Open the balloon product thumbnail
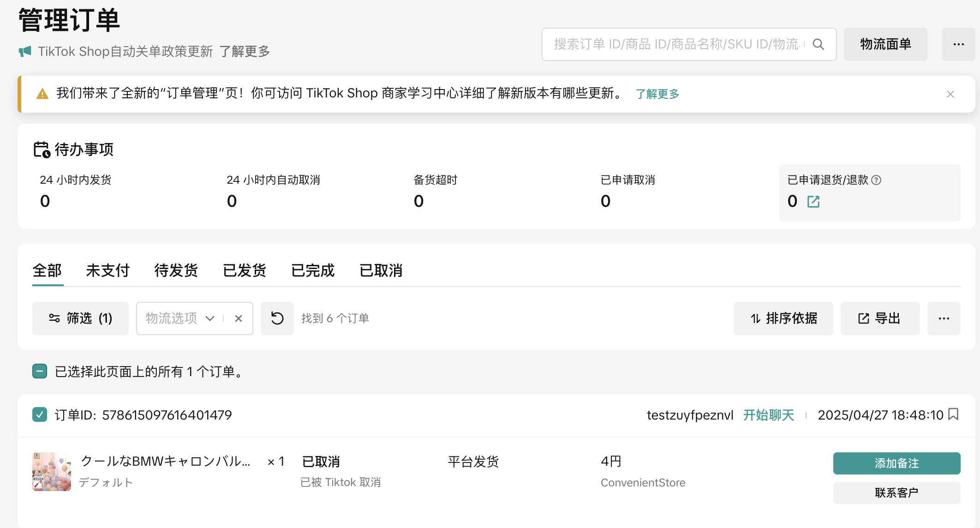Viewport: 980px width, 528px height. [x=52, y=471]
